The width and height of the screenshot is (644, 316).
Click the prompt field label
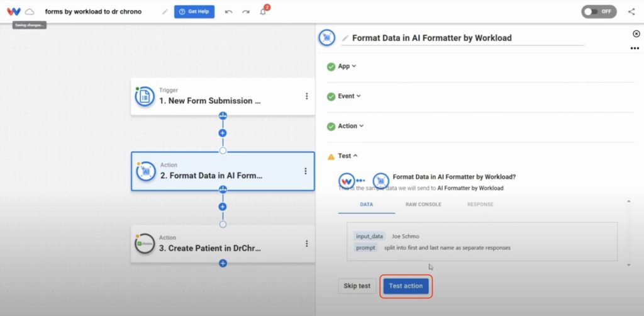click(365, 248)
